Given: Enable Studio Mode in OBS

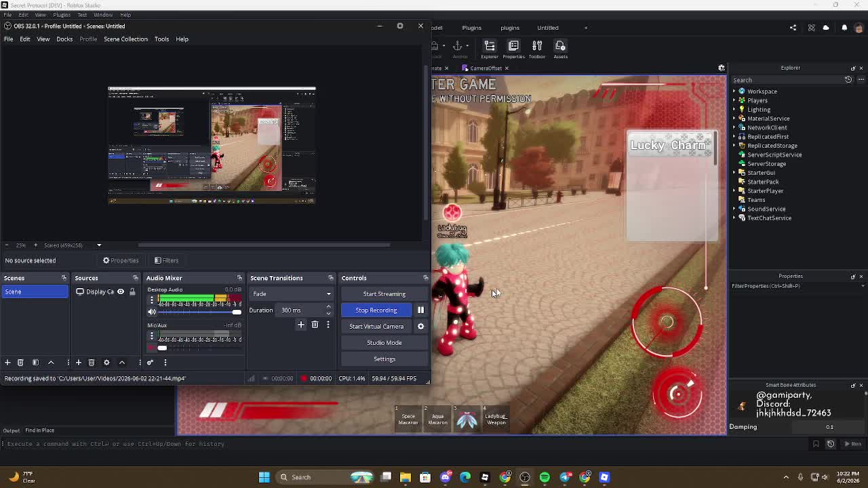Looking at the screenshot, I should 384,342.
